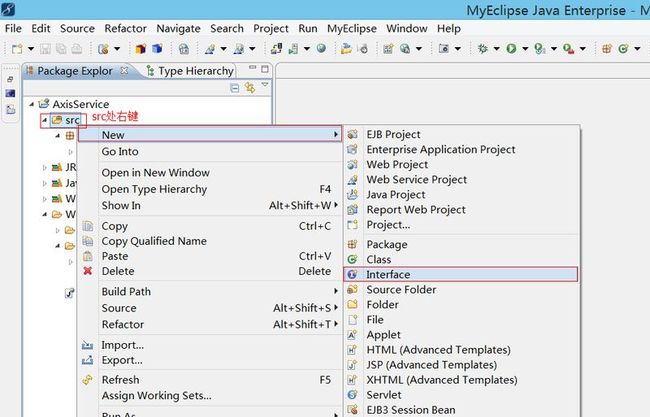Toggle Link with Editor in Package Explorer

[250, 87]
